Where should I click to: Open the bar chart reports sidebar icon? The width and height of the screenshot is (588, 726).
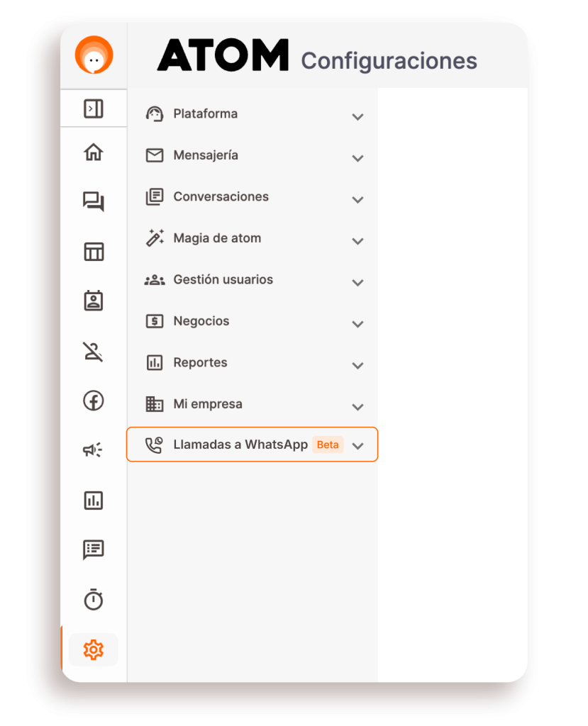click(94, 501)
